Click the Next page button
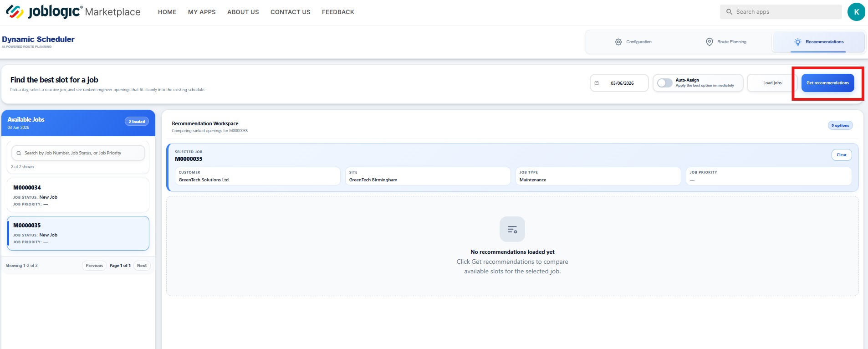Viewport: 868px width, 349px height. tap(142, 266)
